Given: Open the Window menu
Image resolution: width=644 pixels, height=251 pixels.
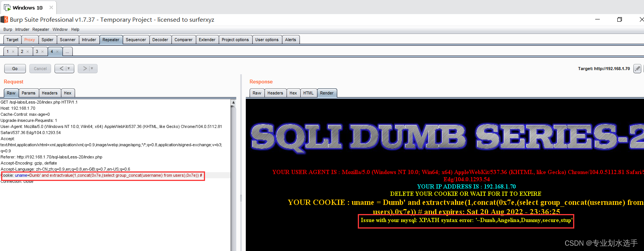Looking at the screenshot, I should click(x=60, y=29).
